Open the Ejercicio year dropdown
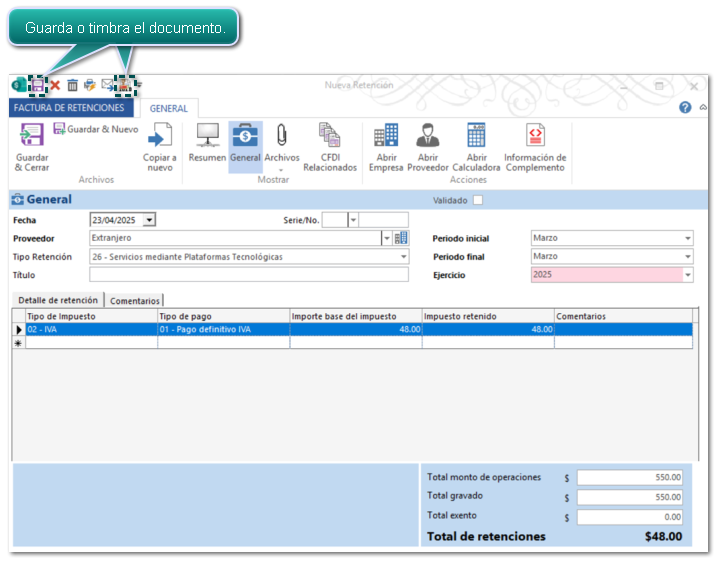Image resolution: width=717 pixels, height=561 pixels. 687,275
